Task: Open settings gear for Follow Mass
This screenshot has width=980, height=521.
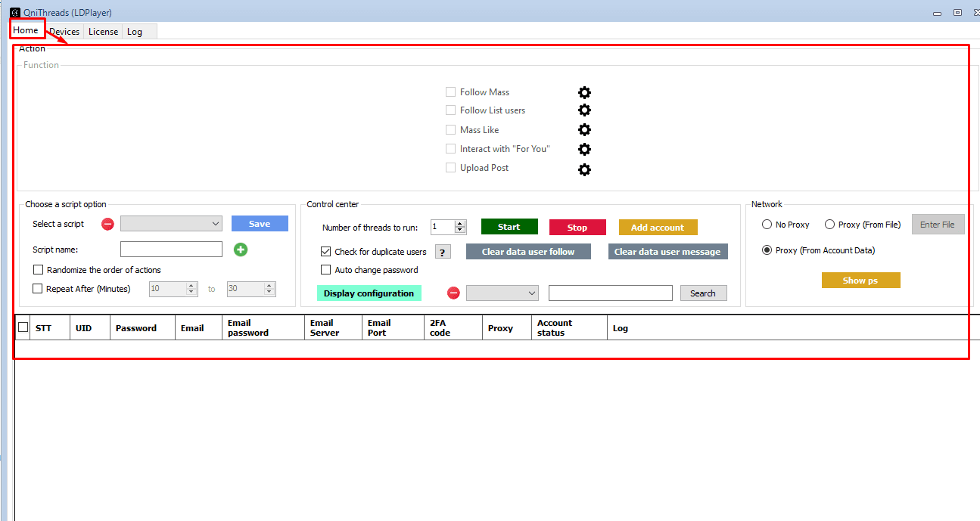Action: coord(584,92)
